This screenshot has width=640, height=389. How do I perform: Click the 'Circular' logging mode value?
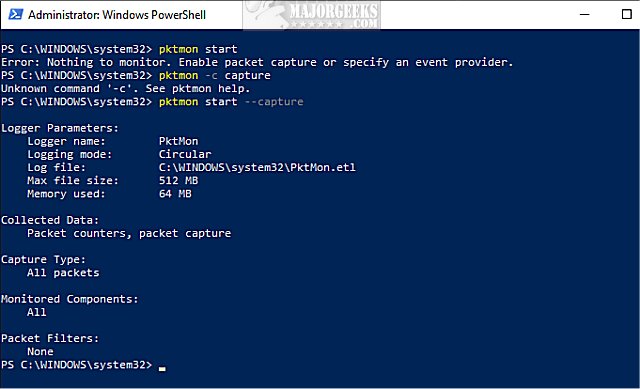(185, 154)
